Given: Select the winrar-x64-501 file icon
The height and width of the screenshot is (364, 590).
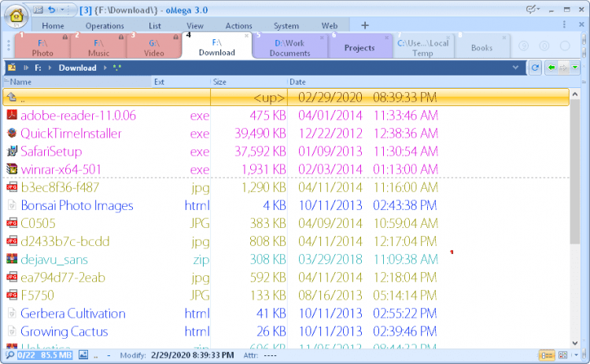Looking at the screenshot, I should click(12, 169).
